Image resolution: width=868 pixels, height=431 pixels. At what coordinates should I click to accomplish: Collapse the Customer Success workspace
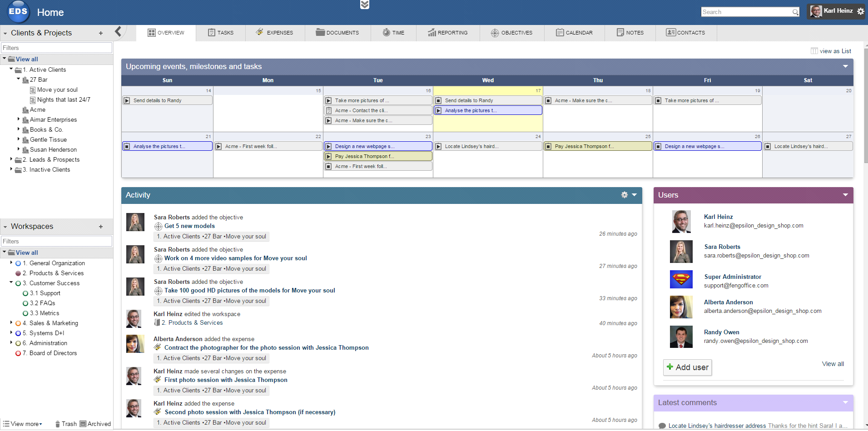[11, 282]
